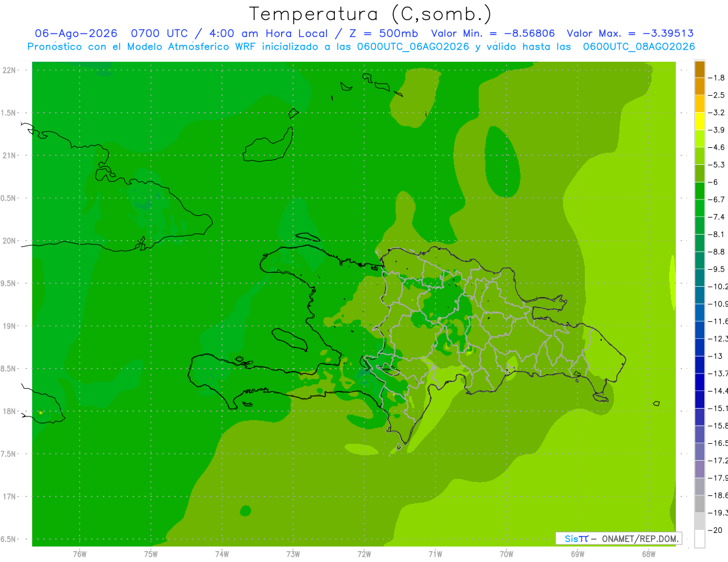Screen dimensions: 728x562
Task: Click the "-2.5" legend value
Action: (716, 95)
